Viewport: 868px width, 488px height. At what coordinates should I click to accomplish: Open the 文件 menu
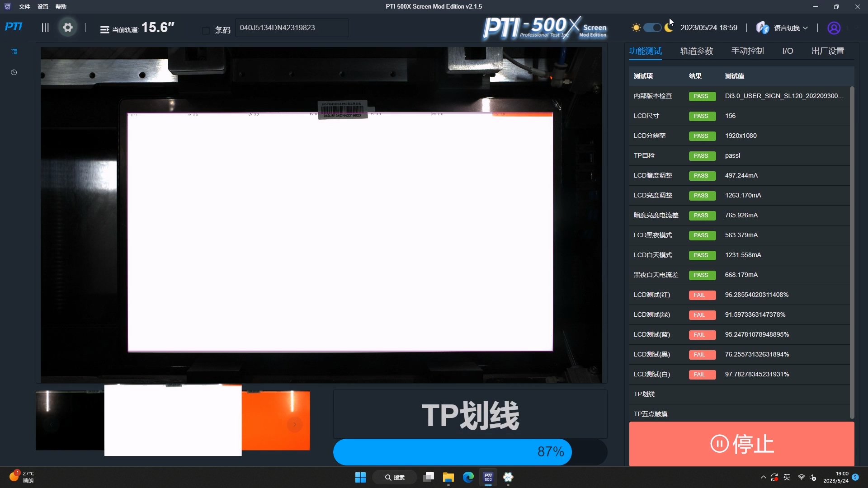click(x=24, y=7)
